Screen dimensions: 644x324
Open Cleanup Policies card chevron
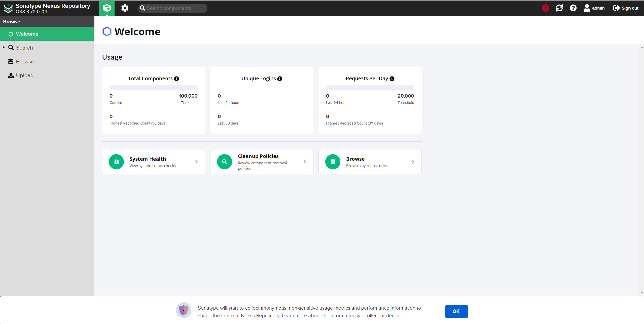[x=305, y=162]
